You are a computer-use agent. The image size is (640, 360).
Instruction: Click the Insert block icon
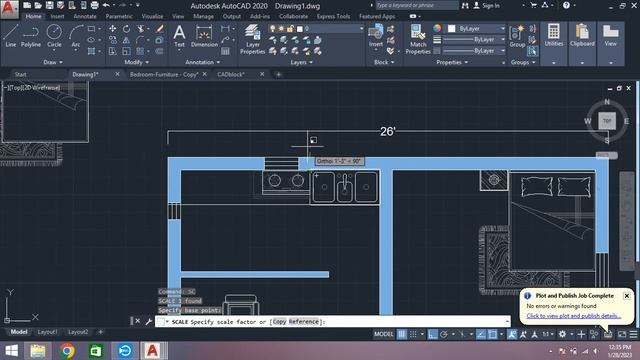[x=376, y=36]
